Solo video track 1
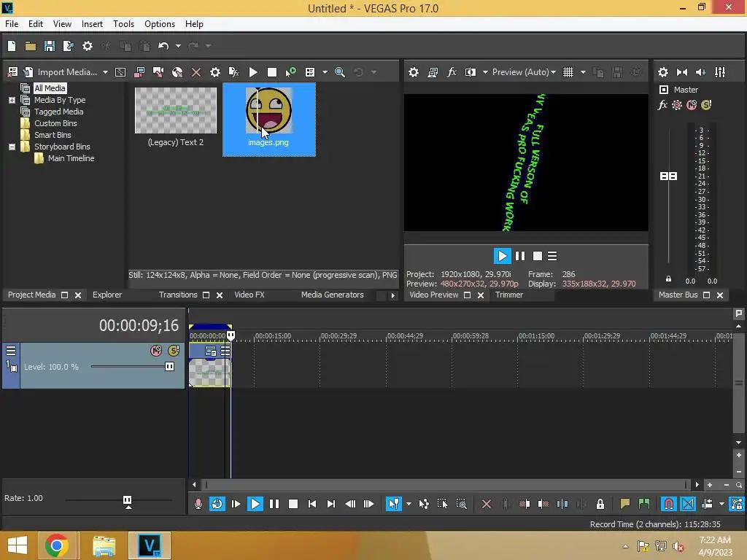This screenshot has height=560, width=747. point(174,351)
